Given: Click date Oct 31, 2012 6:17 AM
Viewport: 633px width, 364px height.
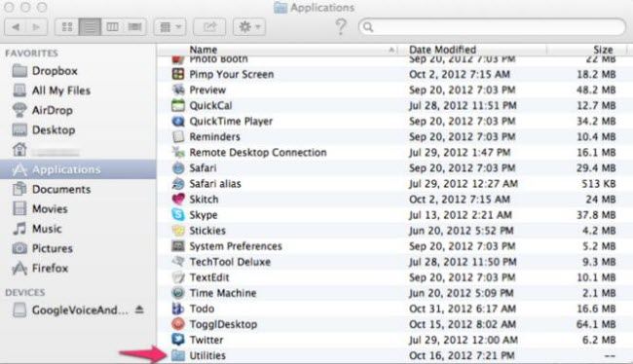Looking at the screenshot, I should pos(463,309).
